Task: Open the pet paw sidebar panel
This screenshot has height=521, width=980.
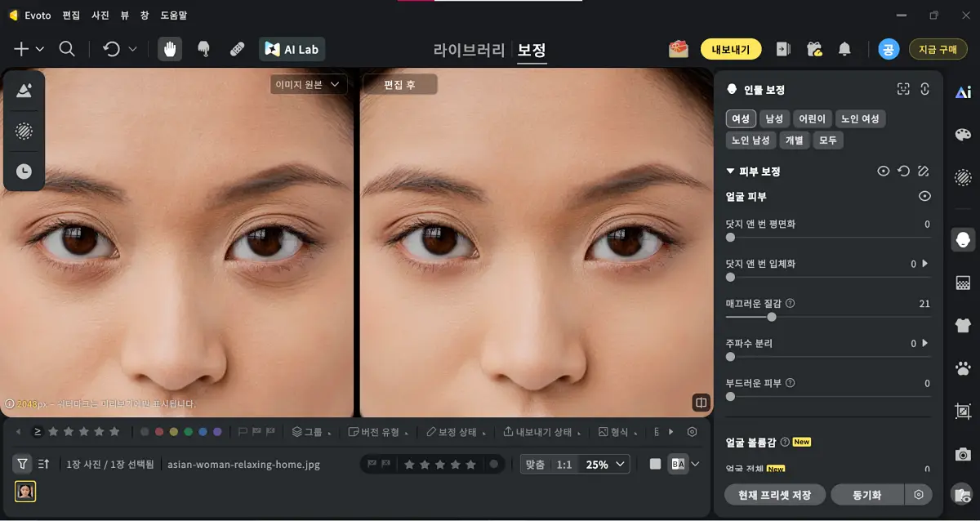Action: (963, 368)
